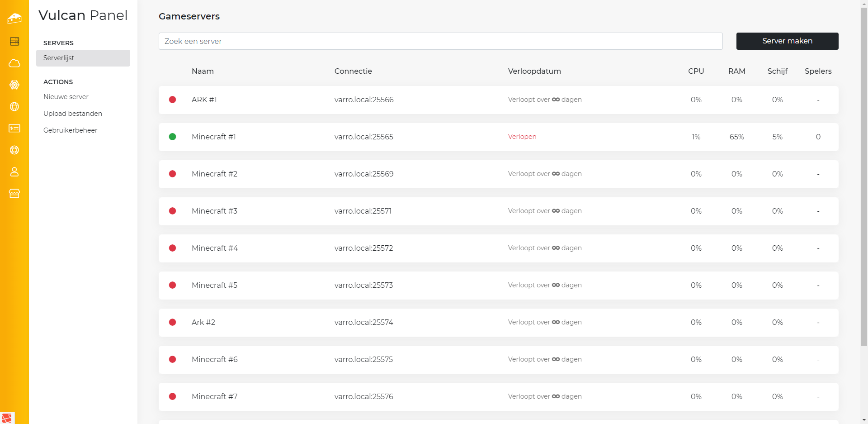Viewport: 868px width, 424px height.
Task: Open the cloud icon in sidebar
Action: 14,63
